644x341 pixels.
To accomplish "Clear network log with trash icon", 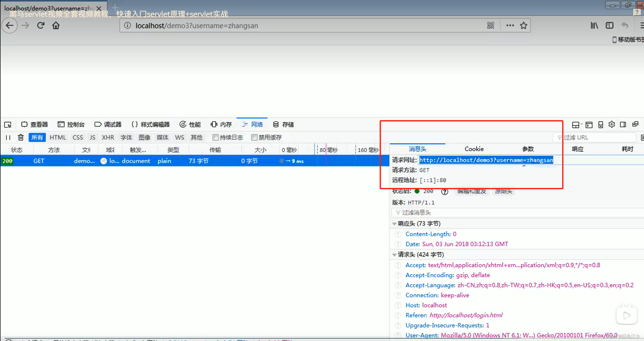I will coord(21,138).
